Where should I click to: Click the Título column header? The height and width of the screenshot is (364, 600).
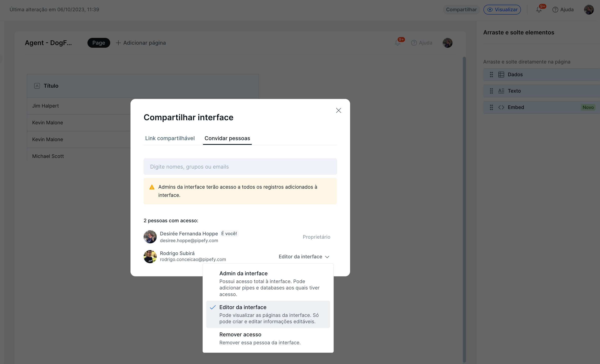tap(143, 86)
